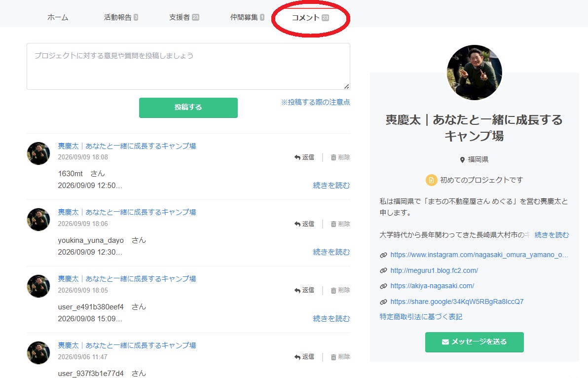Click the 福岡県 location pin icon

462,160
